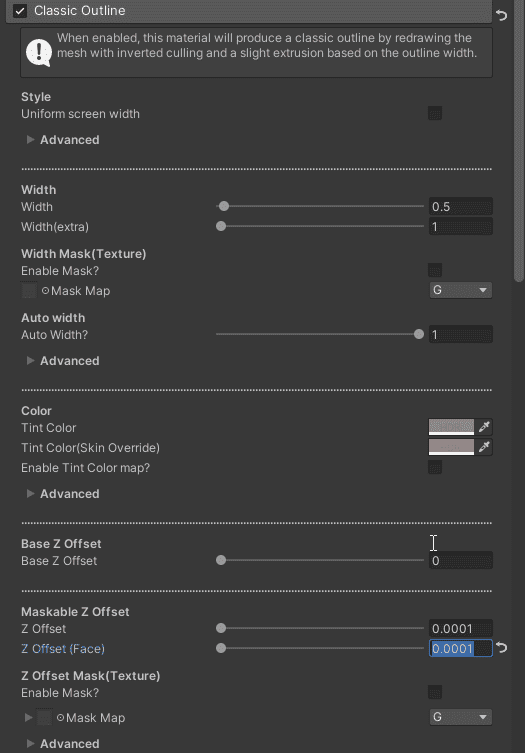Click the Z Offset Mask Map object picker circle

61,717
